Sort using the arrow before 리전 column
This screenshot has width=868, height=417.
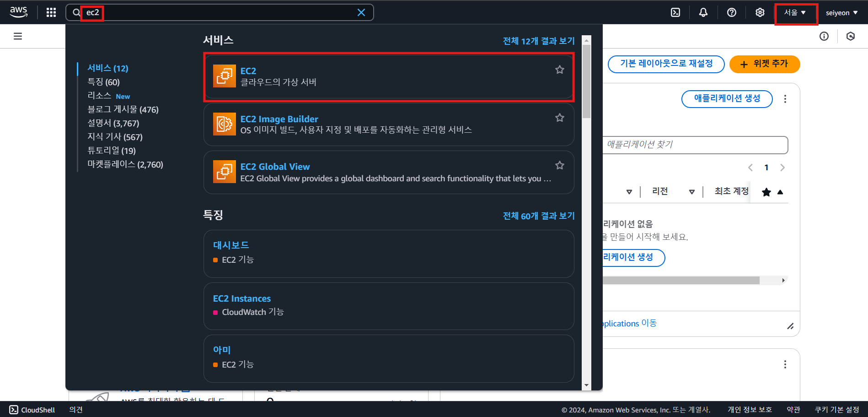click(629, 192)
